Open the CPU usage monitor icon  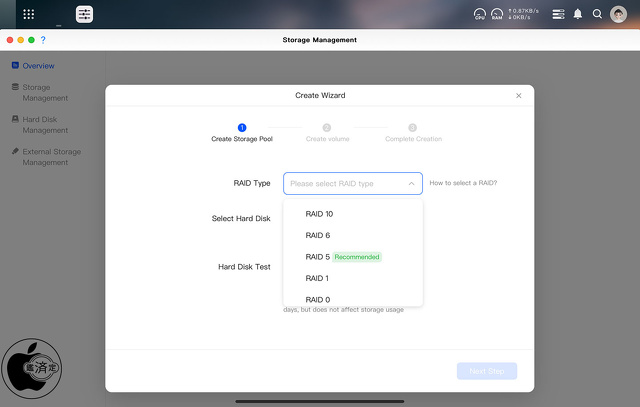(479, 14)
